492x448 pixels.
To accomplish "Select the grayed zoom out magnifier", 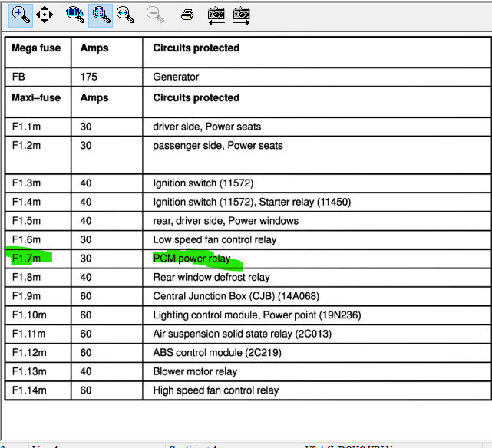I will click(x=155, y=15).
